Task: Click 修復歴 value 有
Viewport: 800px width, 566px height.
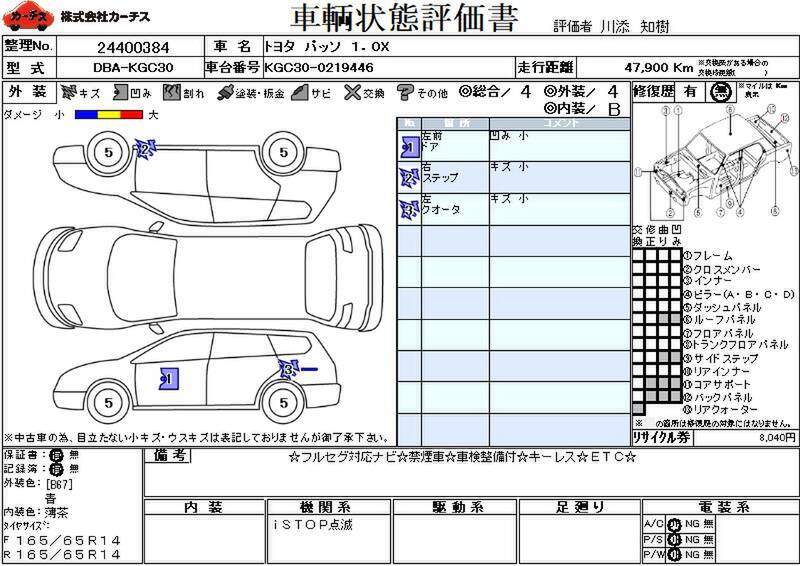Action: [x=690, y=92]
